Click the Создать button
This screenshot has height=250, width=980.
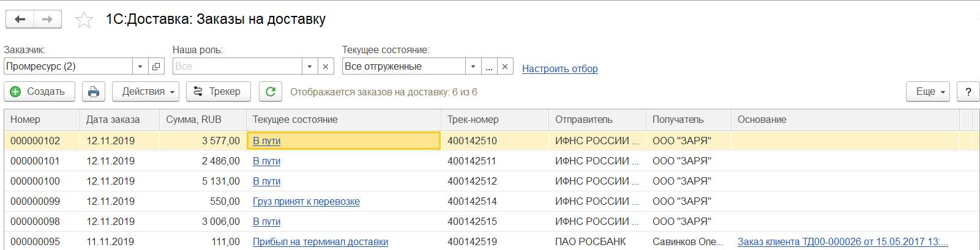39,92
